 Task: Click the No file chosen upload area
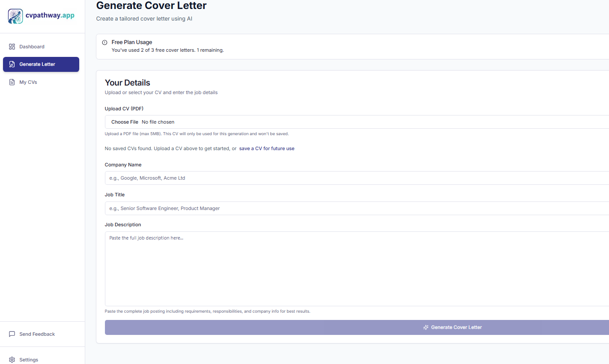coord(158,122)
